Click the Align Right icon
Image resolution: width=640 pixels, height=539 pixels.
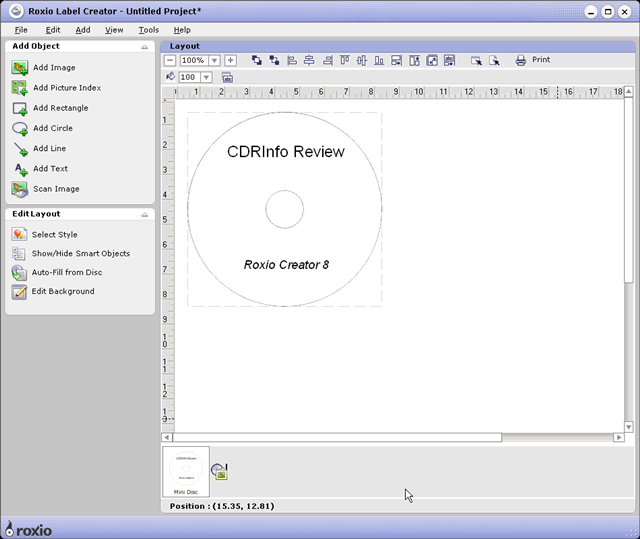(327, 60)
